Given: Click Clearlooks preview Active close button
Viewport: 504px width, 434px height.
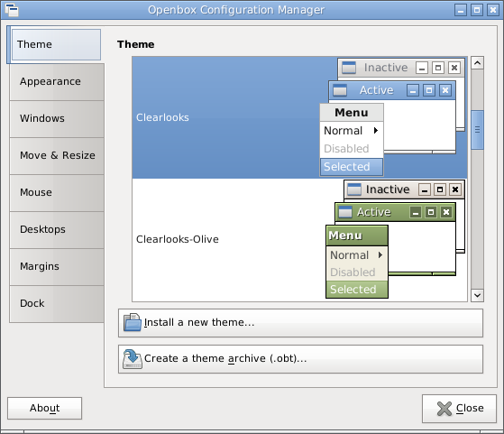Looking at the screenshot, I should [445, 90].
